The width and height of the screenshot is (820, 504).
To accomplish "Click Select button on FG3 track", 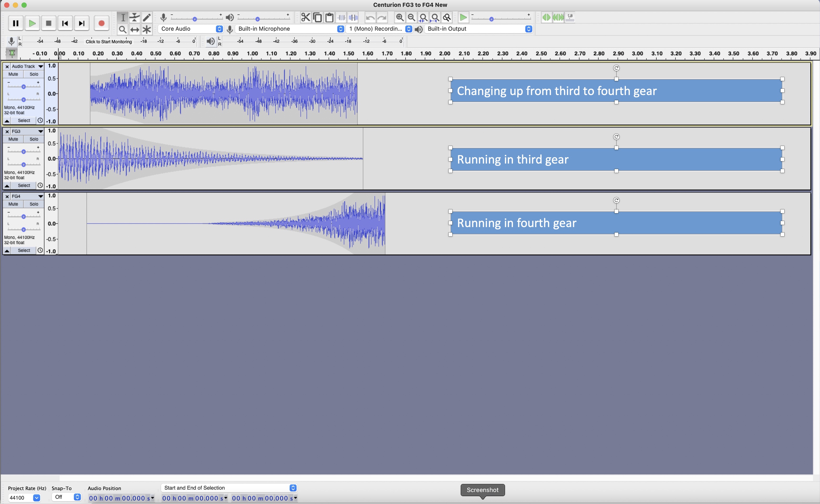I will tap(24, 186).
